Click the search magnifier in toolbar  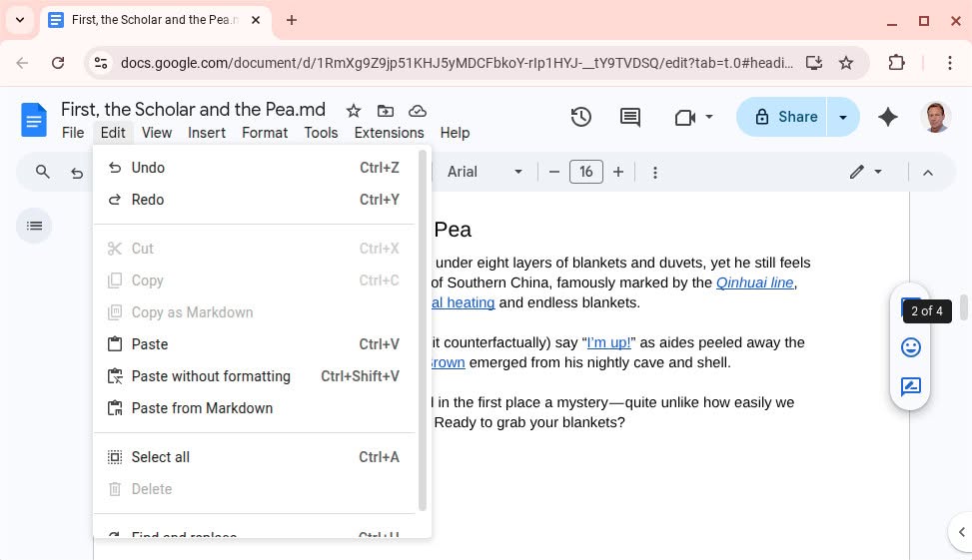point(42,172)
